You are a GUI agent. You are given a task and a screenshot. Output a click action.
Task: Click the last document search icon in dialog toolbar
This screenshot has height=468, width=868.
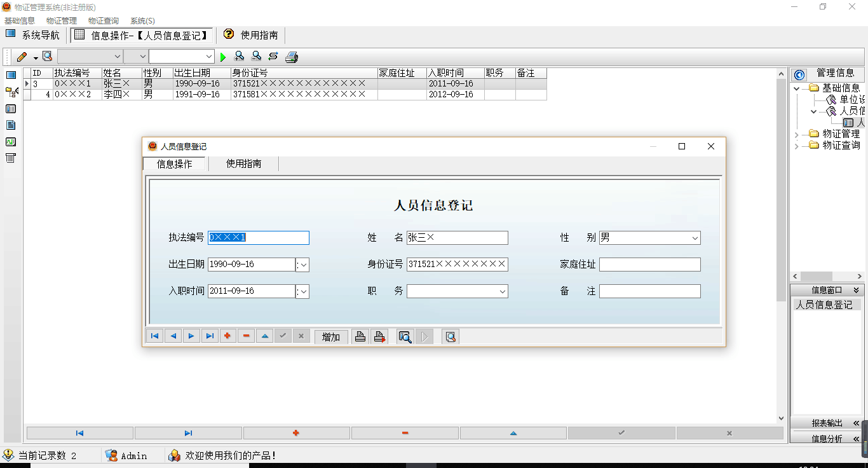(x=451, y=337)
